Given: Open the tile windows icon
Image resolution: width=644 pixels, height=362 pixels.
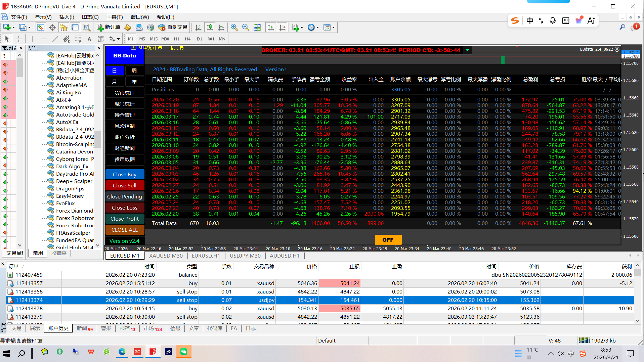Looking at the screenshot, I should click(257, 28).
